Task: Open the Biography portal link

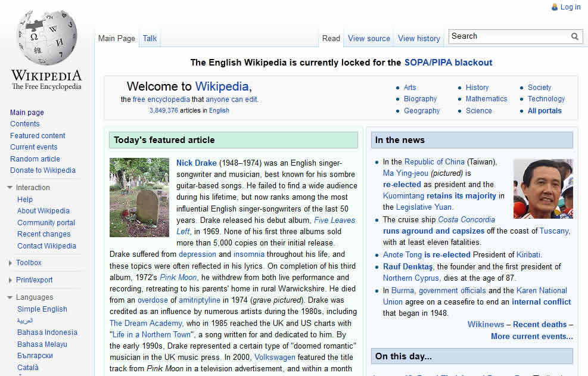Action: pos(421,99)
